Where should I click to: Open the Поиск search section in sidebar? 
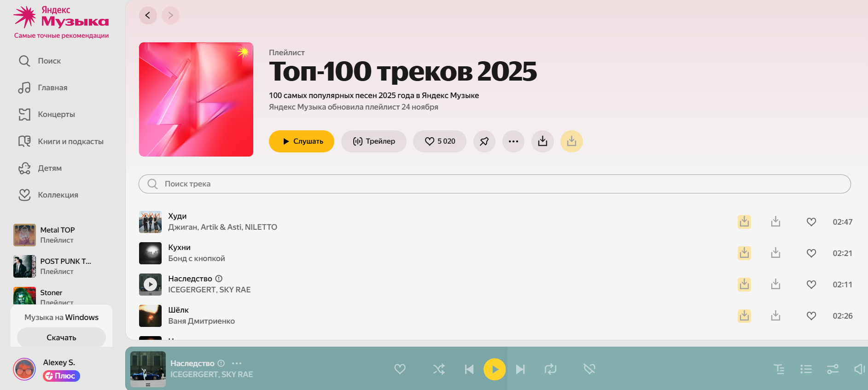[40, 61]
